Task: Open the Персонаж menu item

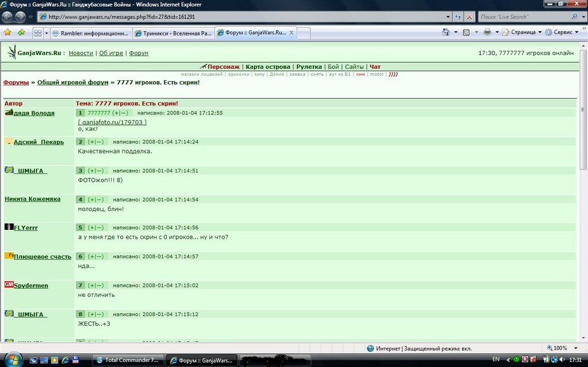Action: (x=223, y=67)
